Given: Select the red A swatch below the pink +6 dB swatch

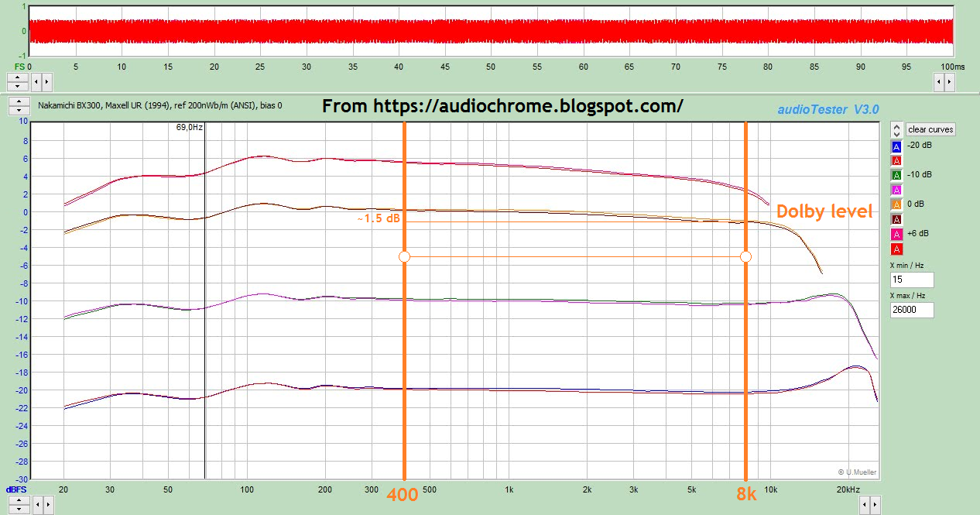Looking at the screenshot, I should coord(896,249).
